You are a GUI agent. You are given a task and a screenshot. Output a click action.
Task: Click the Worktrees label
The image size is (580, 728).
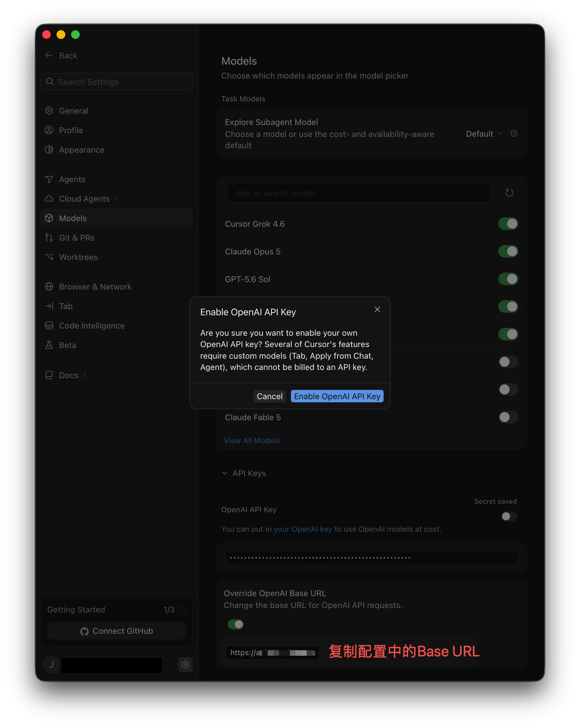[x=78, y=257]
